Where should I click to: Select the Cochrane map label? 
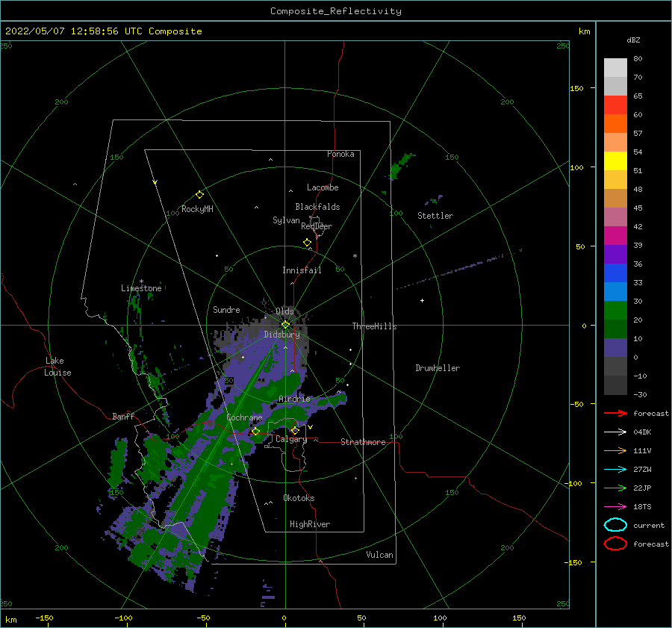pyautogui.click(x=244, y=417)
